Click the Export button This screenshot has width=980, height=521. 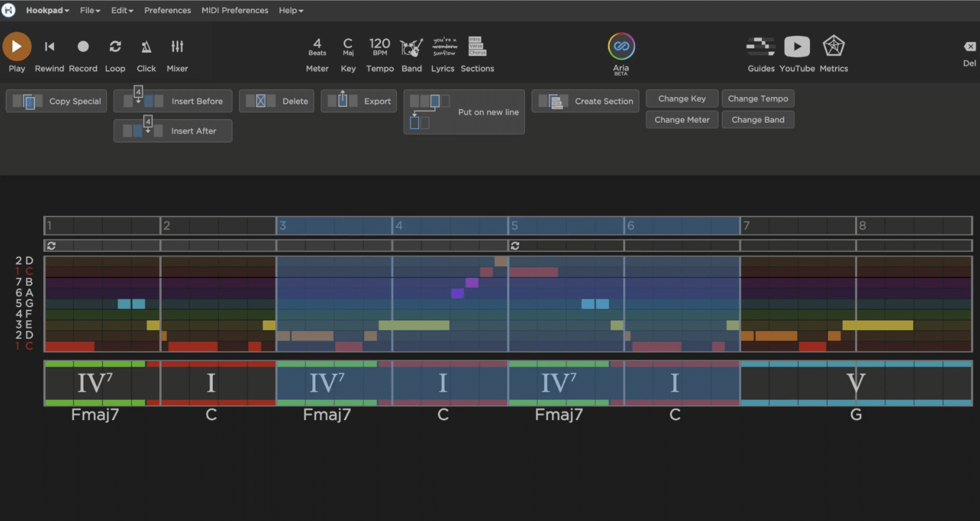359,101
